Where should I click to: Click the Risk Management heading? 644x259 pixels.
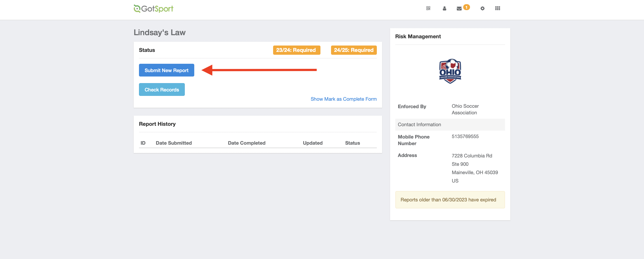point(418,36)
